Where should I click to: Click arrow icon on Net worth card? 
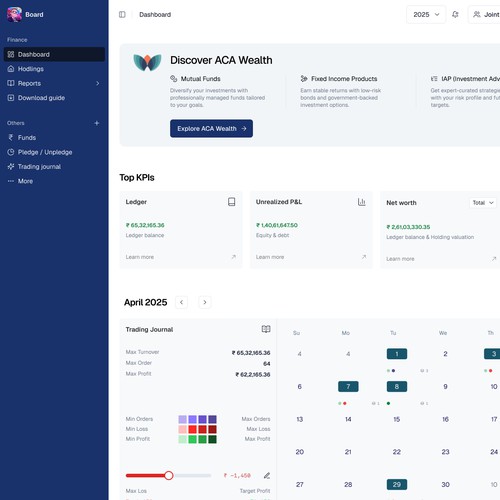pos(494,259)
